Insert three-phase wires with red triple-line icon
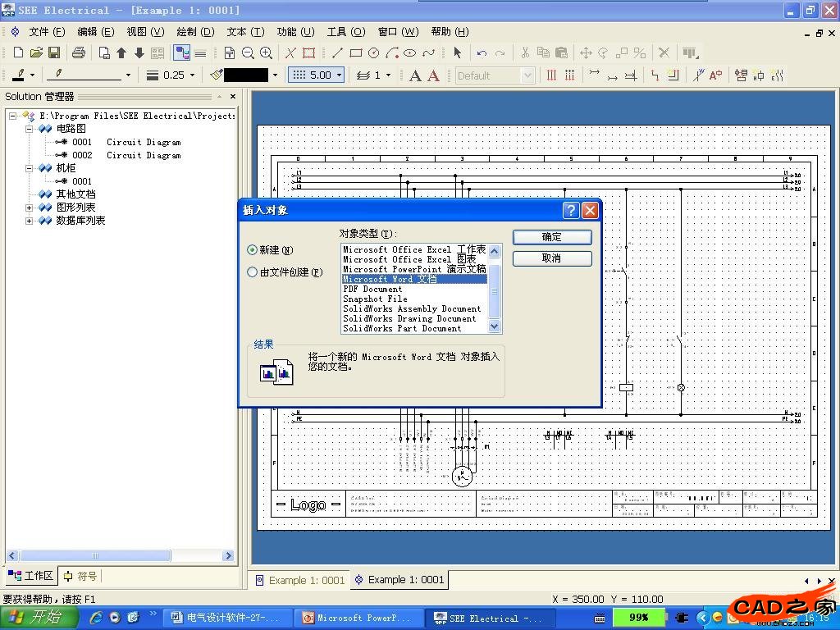The height and width of the screenshot is (630, 840). (551, 75)
